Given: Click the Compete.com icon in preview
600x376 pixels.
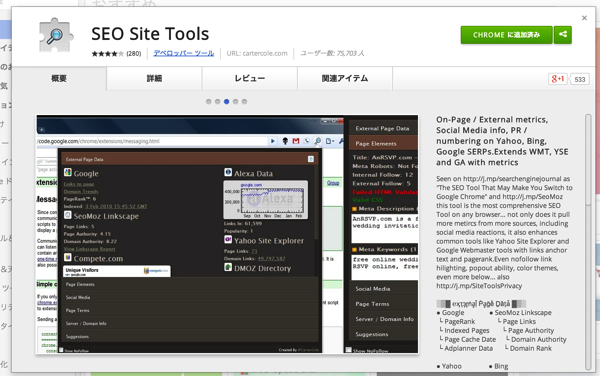Looking at the screenshot, I should (68, 257).
